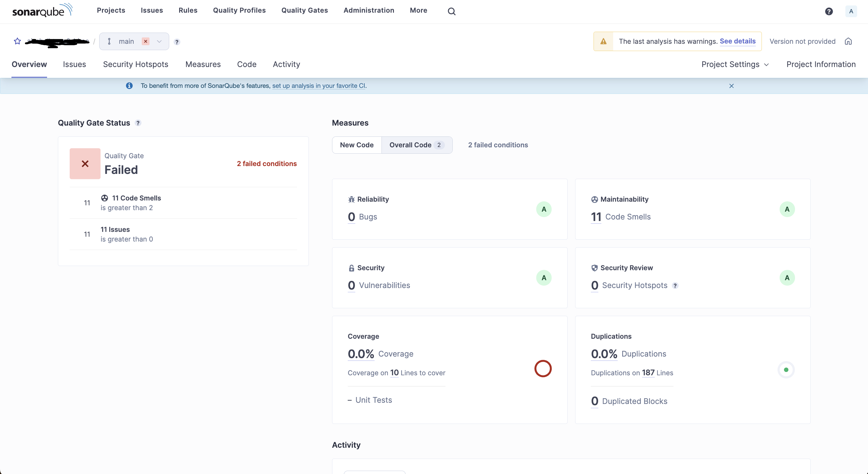Click the 0 Security Hotspots count
The image size is (868, 474).
point(594,285)
